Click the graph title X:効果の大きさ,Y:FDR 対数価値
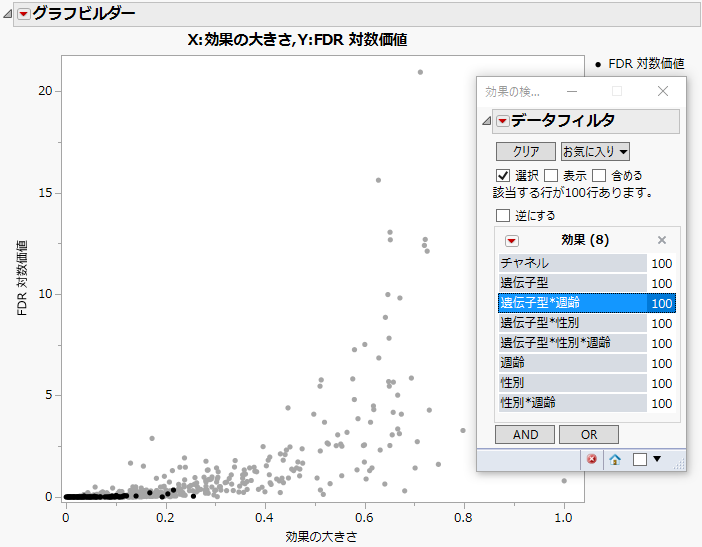The image size is (702, 547). (297, 40)
